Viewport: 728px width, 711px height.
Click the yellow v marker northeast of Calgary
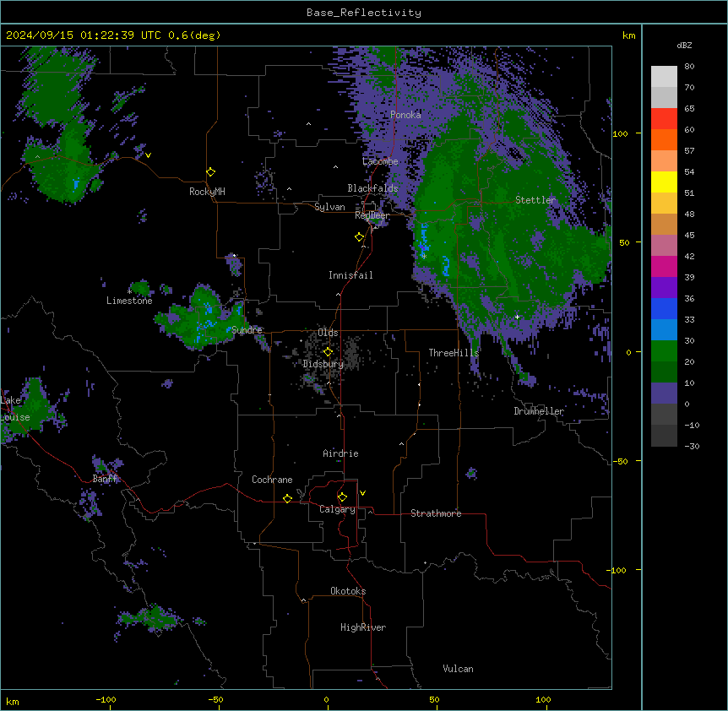pyautogui.click(x=362, y=493)
